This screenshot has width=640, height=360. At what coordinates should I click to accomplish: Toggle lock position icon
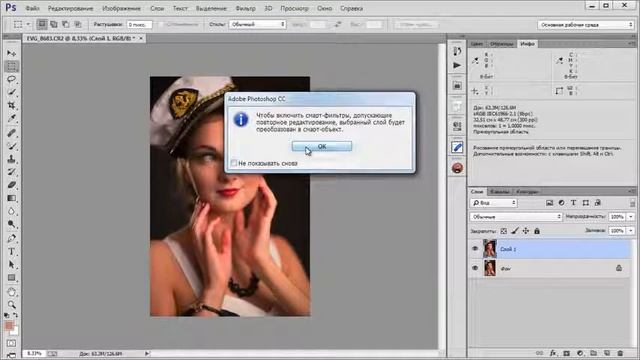coord(526,231)
